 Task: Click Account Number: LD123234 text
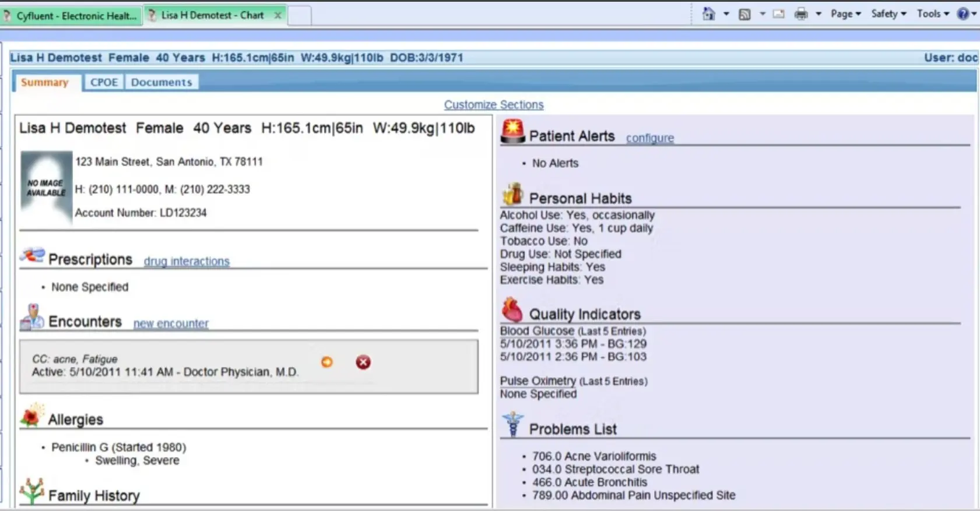[140, 213]
